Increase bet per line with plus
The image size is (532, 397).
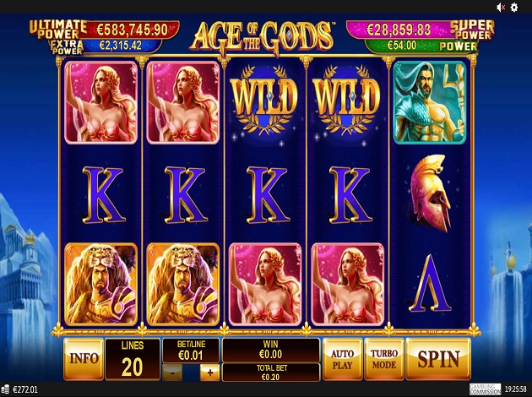[209, 373]
